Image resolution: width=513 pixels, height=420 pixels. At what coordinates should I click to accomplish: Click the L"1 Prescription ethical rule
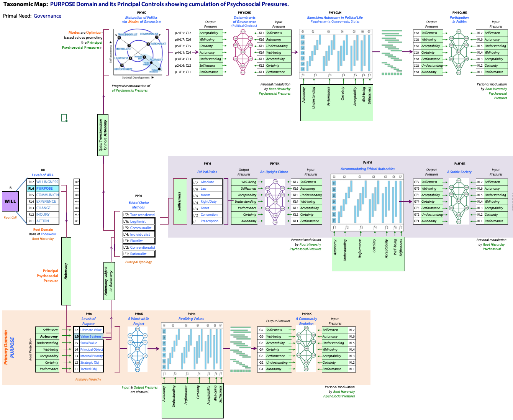tap(207, 221)
